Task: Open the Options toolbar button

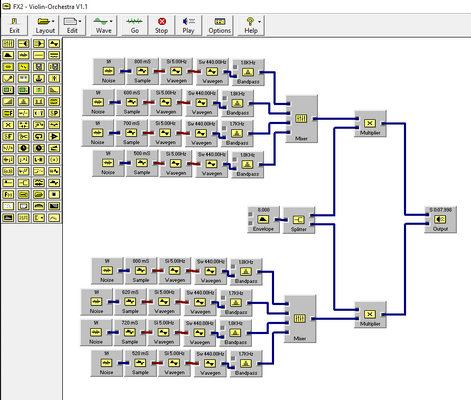Action: (x=219, y=25)
